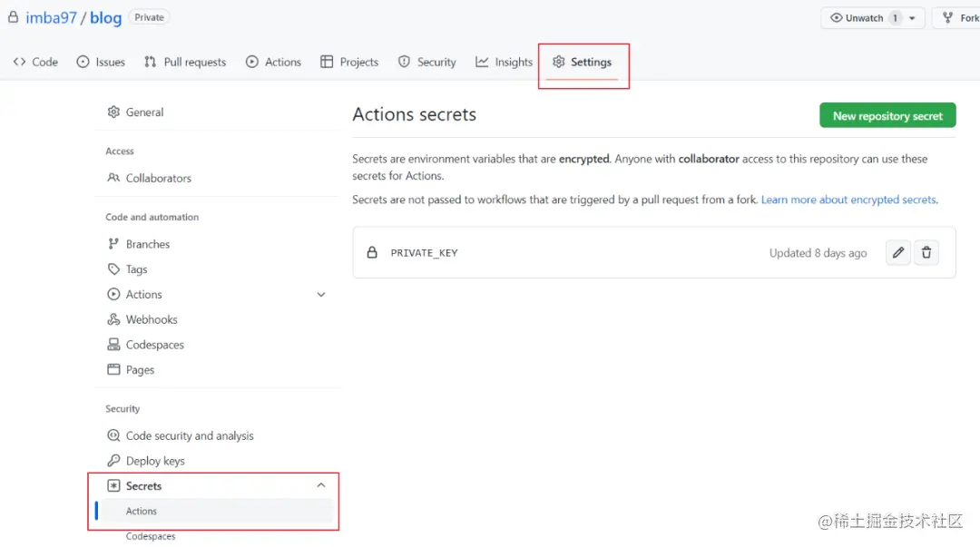Image resolution: width=980 pixels, height=547 pixels.
Task: Click the Webhooks icon in the sidebar
Action: point(113,319)
